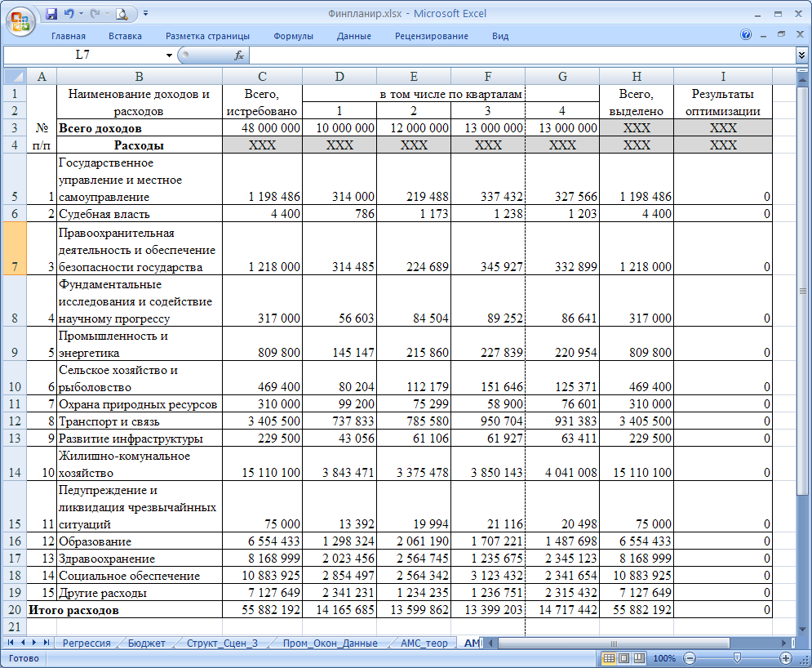Go to next sheet tab arrow
Viewport: 812px width, 668px height.
(34, 643)
